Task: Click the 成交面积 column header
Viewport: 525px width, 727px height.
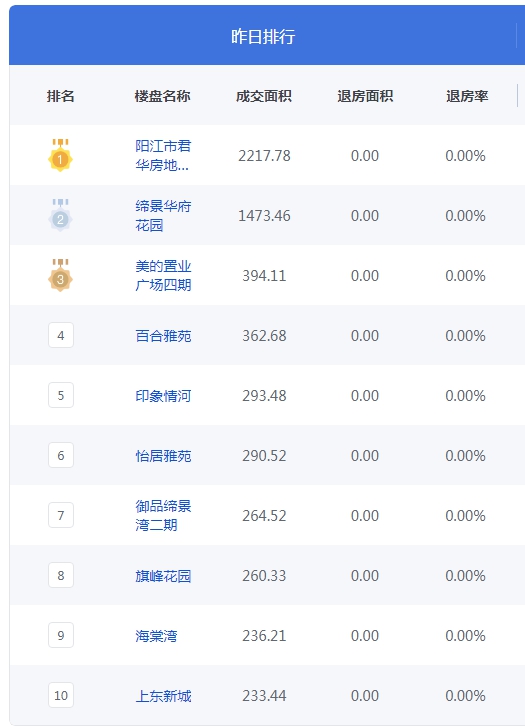Action: (x=263, y=96)
